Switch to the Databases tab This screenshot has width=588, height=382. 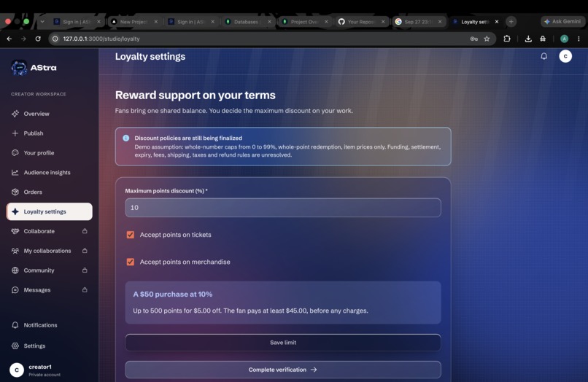(x=247, y=22)
